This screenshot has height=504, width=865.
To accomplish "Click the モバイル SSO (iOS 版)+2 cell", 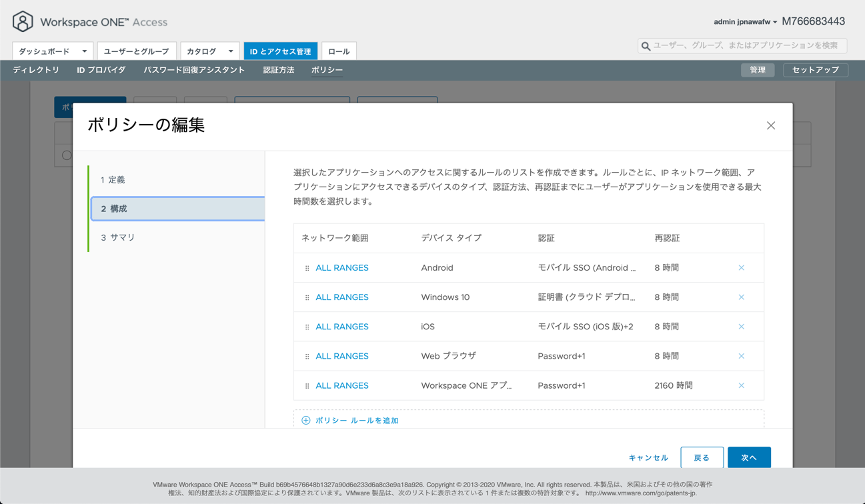I will pos(586,327).
